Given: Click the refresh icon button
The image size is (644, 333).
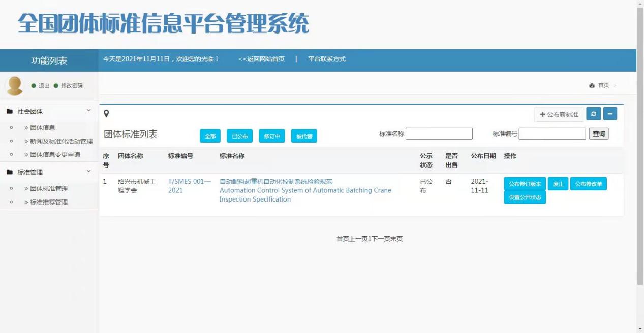Looking at the screenshot, I should pos(593,114).
